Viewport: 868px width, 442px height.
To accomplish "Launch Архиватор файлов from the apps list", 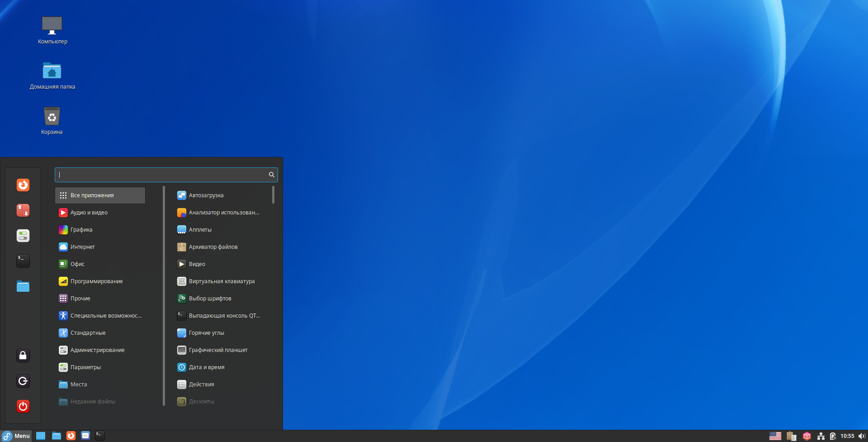I will [213, 247].
